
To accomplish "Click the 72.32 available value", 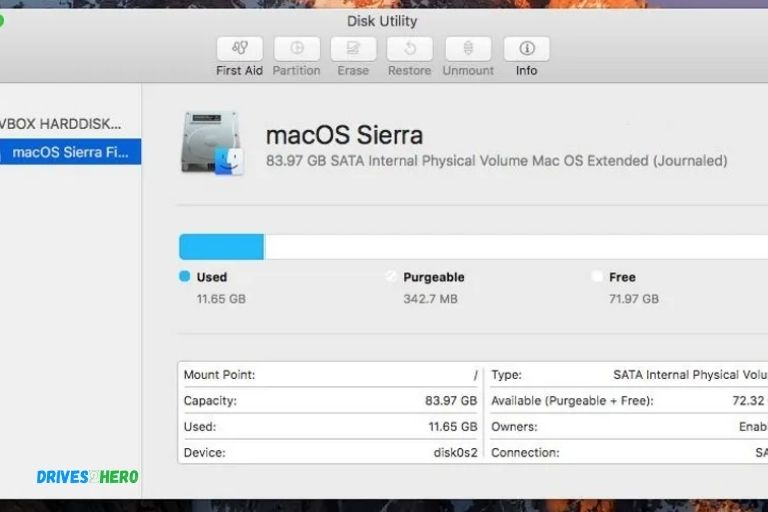I will click(x=750, y=401).
